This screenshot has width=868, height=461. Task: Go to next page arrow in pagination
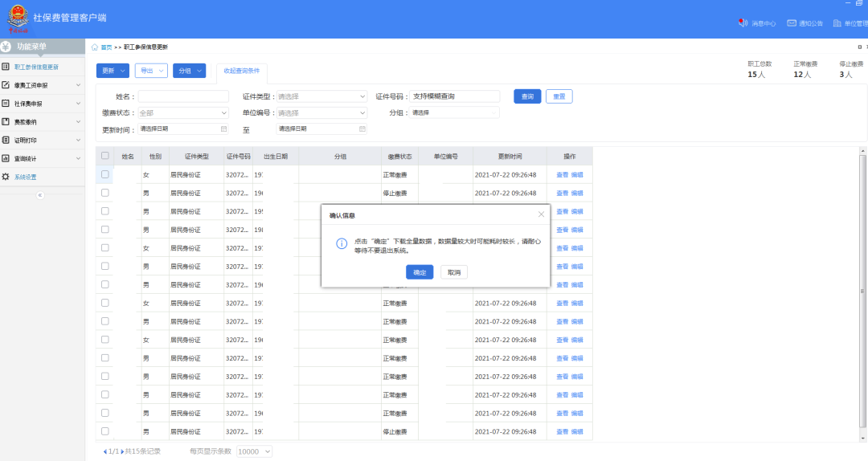click(122, 451)
